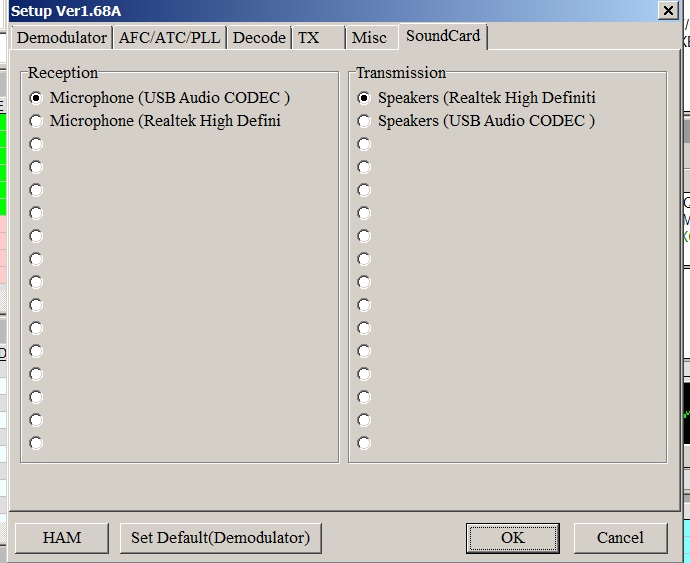Viewport: 690px width, 563px height.
Task: Select Microphone (USB Audio CODEC) for reception
Action: pos(36,98)
